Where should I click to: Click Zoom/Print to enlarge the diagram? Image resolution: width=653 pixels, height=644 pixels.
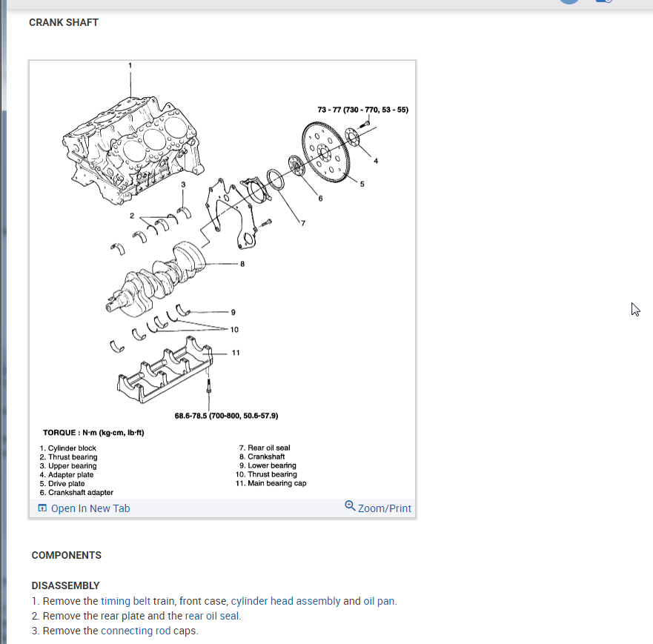[x=384, y=508]
